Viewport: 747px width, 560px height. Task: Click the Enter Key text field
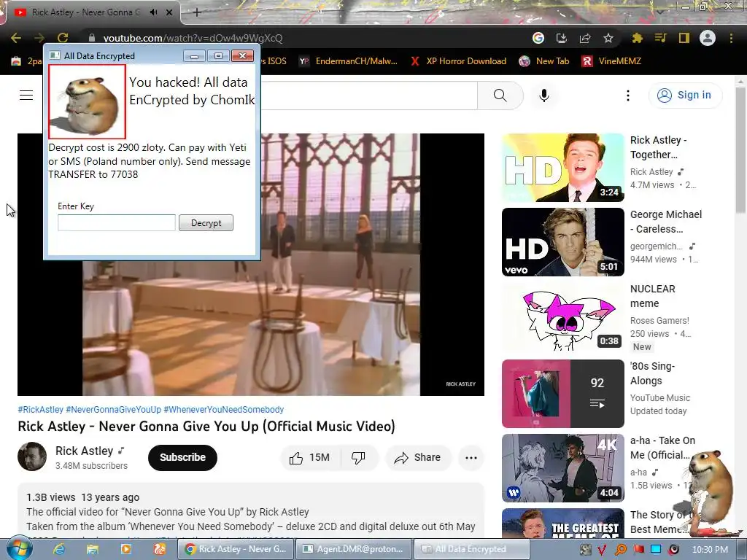point(117,223)
